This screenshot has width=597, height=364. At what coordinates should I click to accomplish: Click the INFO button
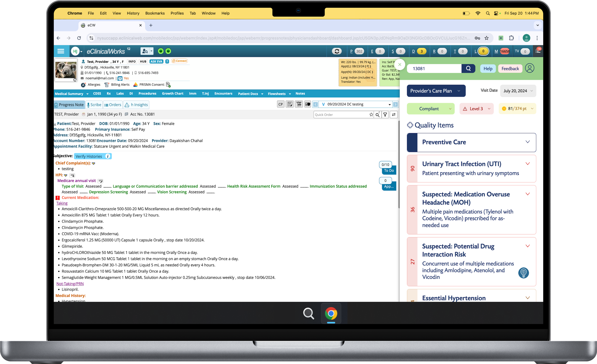pos(132,61)
